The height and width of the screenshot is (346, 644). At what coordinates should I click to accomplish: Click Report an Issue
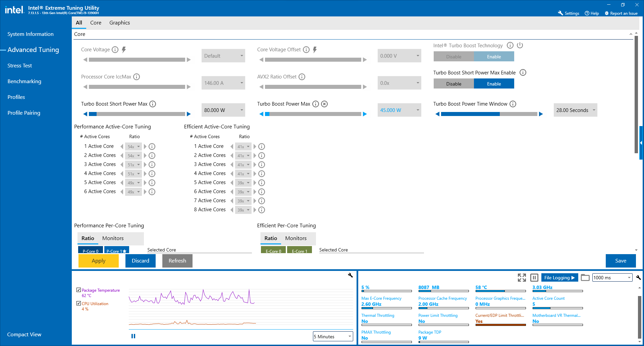coord(621,13)
